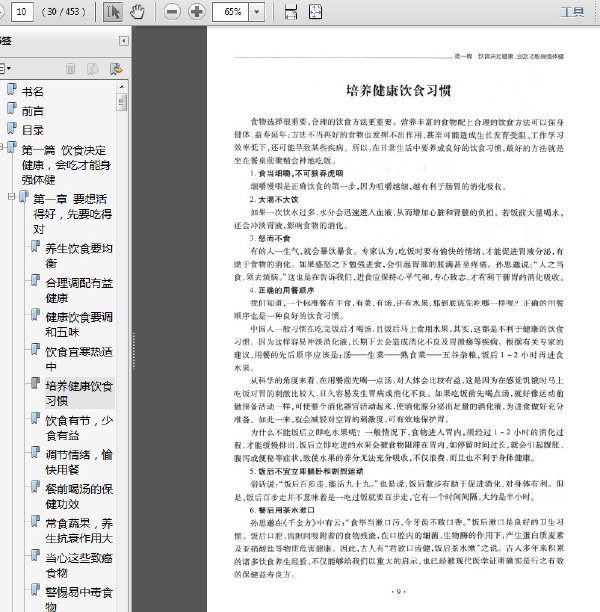This screenshot has width=600, height=612.
Task: Click heading 4. 正确的用餐顺序
Action: pyautogui.click(x=282, y=290)
